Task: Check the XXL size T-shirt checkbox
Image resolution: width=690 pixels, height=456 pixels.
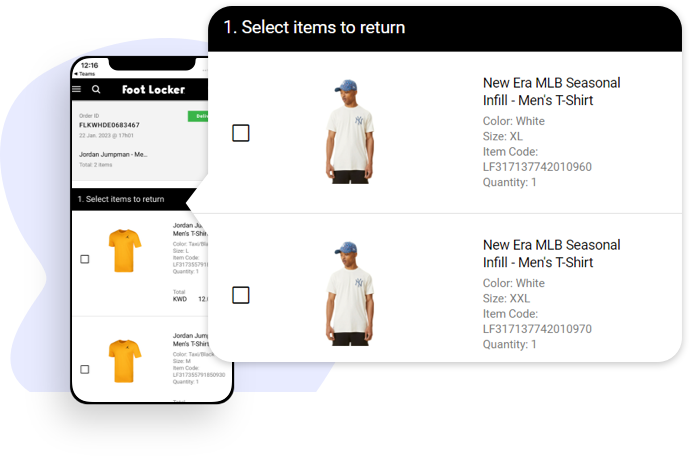Action: pyautogui.click(x=240, y=295)
